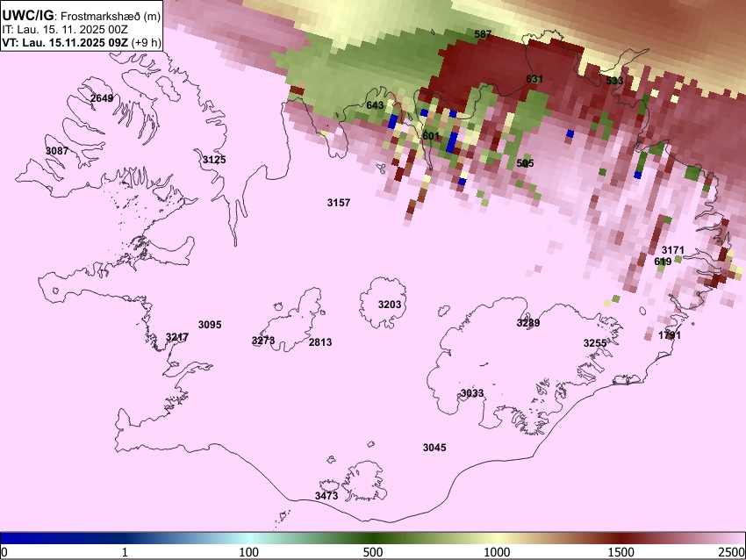Click the map value 3125
The image size is (746, 560).
pos(214,160)
